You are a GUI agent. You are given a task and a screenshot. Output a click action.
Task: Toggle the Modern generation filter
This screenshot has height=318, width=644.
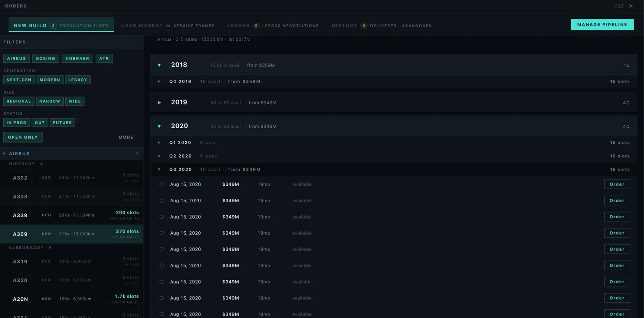coord(50,80)
